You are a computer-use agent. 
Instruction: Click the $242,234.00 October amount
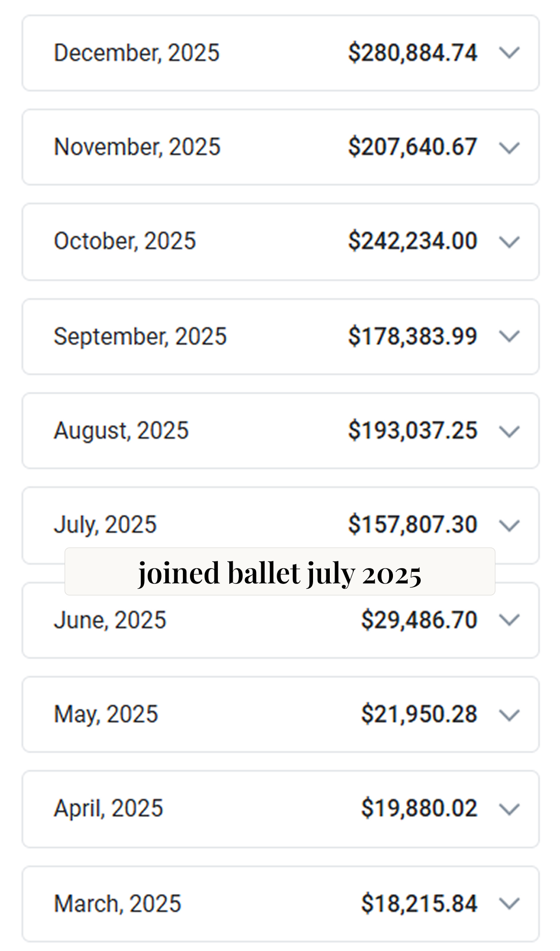tap(413, 241)
